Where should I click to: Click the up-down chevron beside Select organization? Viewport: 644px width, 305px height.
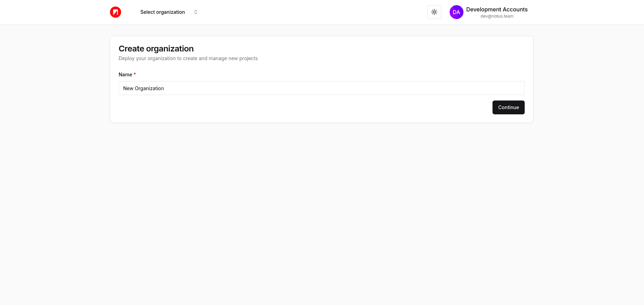[x=196, y=12]
